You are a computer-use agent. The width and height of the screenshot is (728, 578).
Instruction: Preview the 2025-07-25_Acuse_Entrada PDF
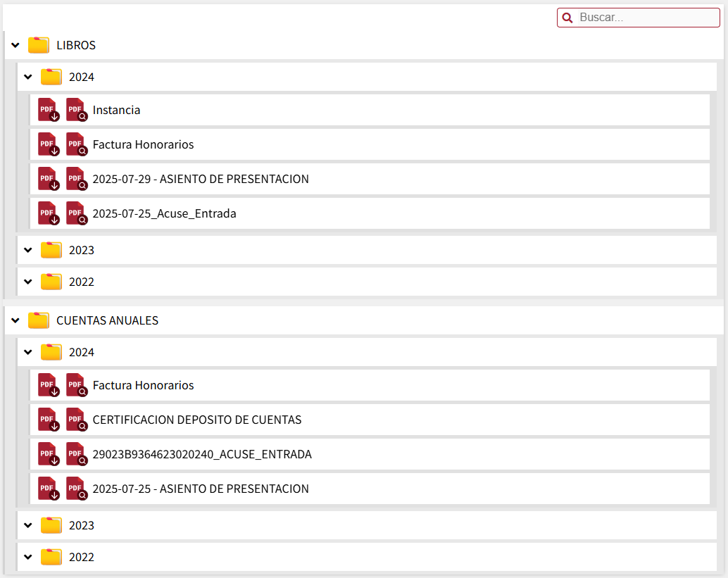click(76, 213)
